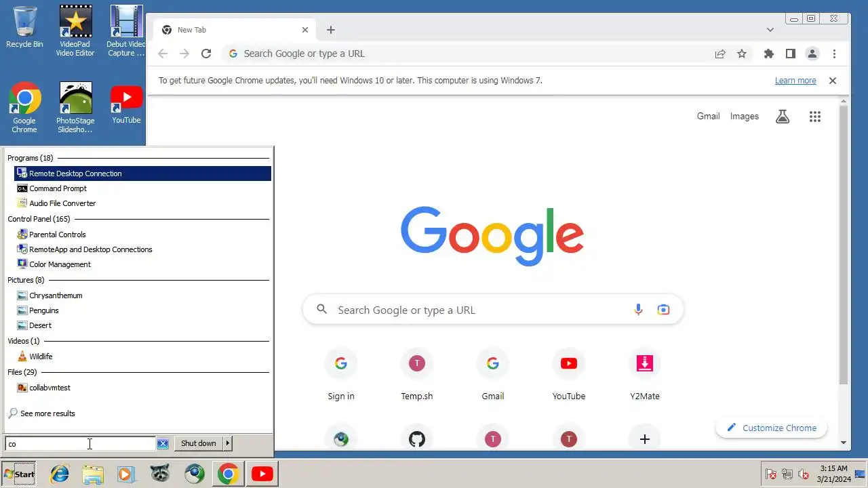Open the Y2Mate shortcut tile
Screen dimensions: 868x488
[x=645, y=375]
